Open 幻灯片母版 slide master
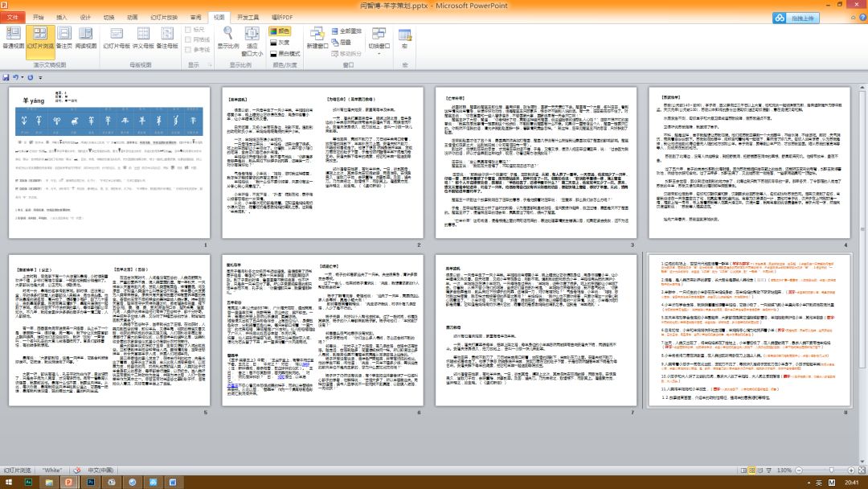Screen dimensions: 868x489 tap(116, 38)
